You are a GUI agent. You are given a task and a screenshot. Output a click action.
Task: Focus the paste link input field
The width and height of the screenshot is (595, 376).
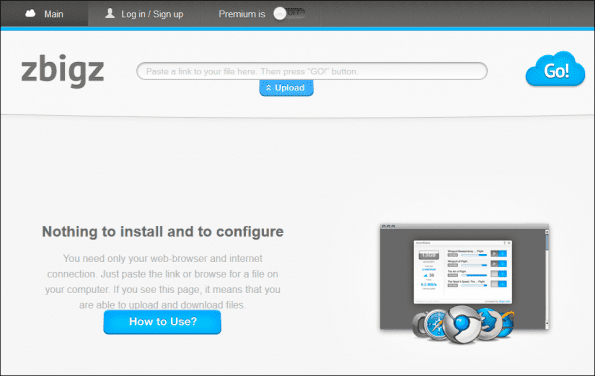point(312,71)
